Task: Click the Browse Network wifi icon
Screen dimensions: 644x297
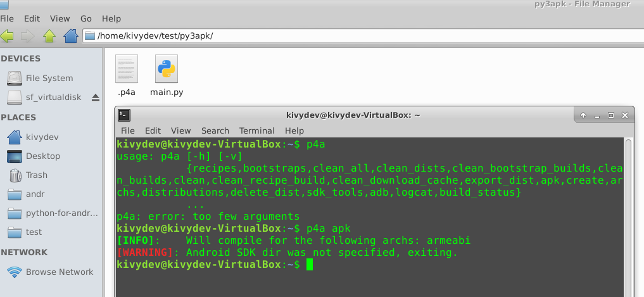Action: point(15,272)
